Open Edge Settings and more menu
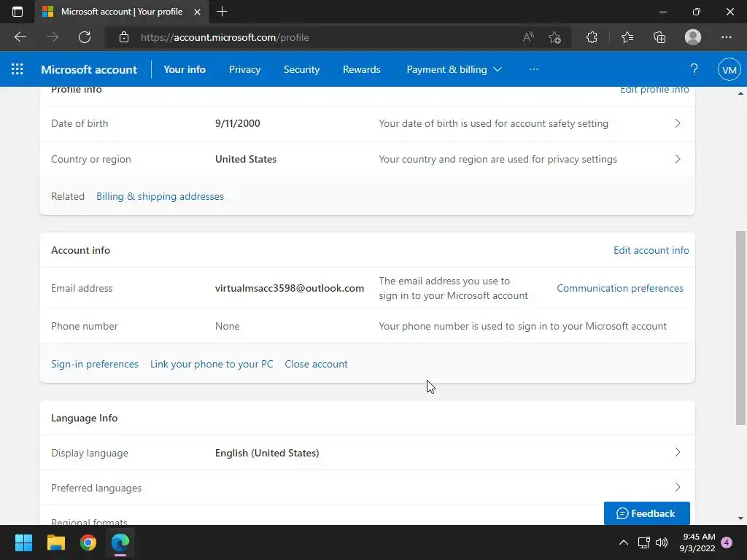Viewport: 747px width, 560px height. (x=727, y=37)
